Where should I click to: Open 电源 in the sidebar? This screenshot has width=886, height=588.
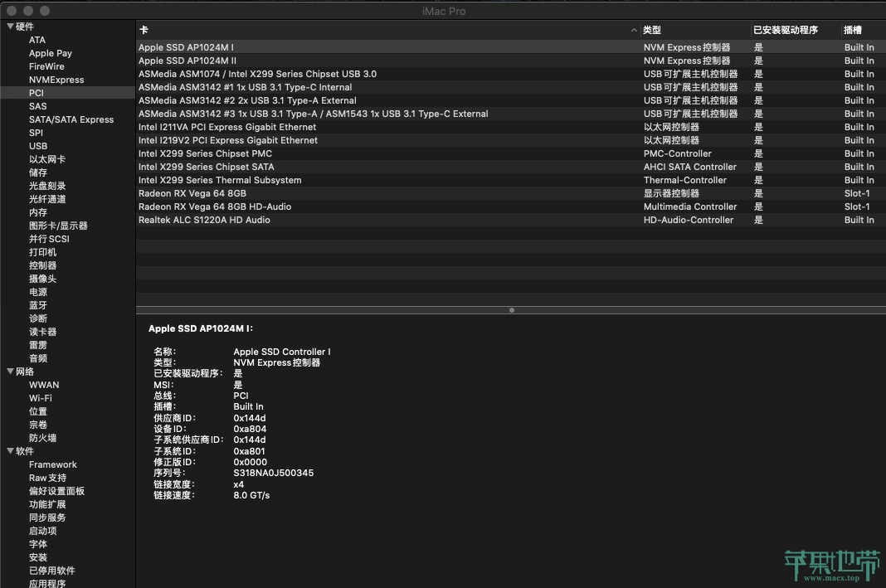pyautogui.click(x=38, y=292)
